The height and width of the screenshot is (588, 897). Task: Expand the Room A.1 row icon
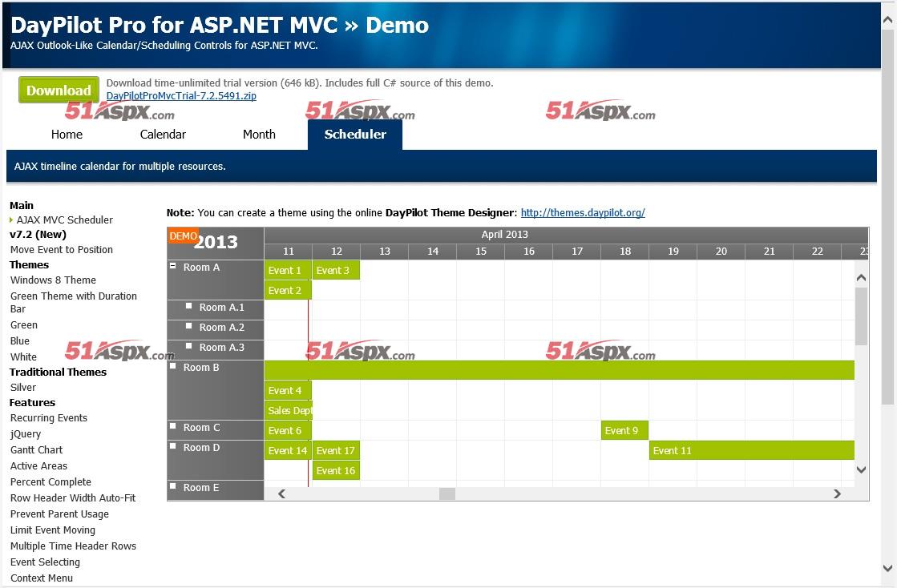189,306
